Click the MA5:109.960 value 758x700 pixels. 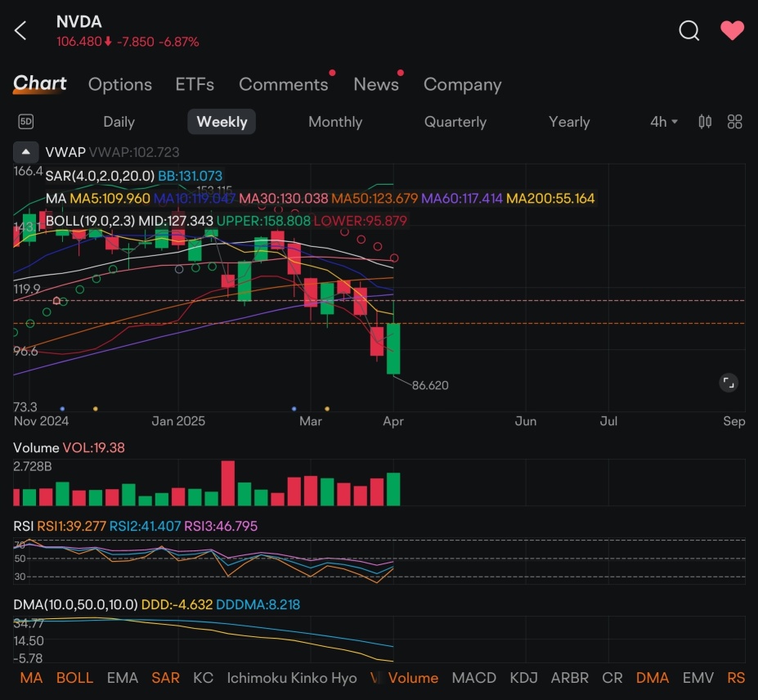click(110, 198)
